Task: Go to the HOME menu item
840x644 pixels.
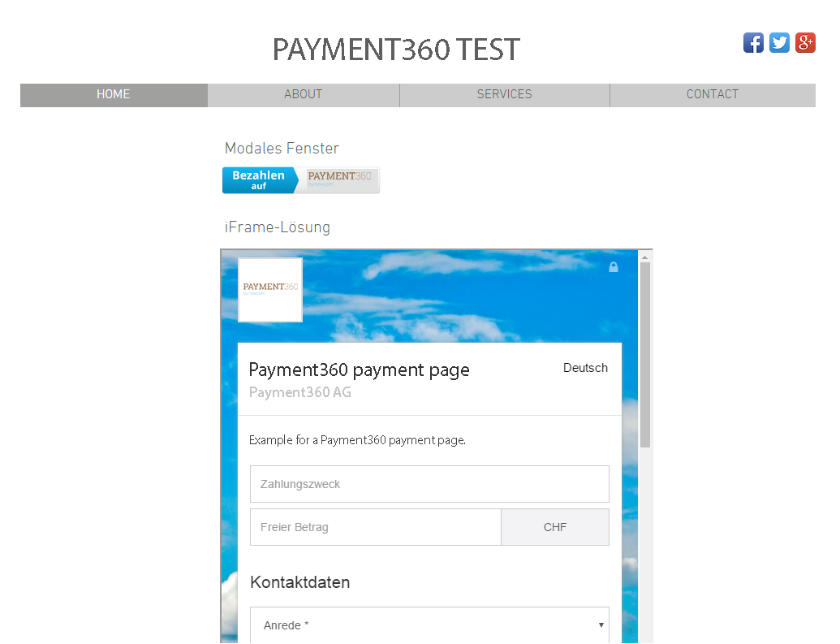Action: tap(114, 95)
